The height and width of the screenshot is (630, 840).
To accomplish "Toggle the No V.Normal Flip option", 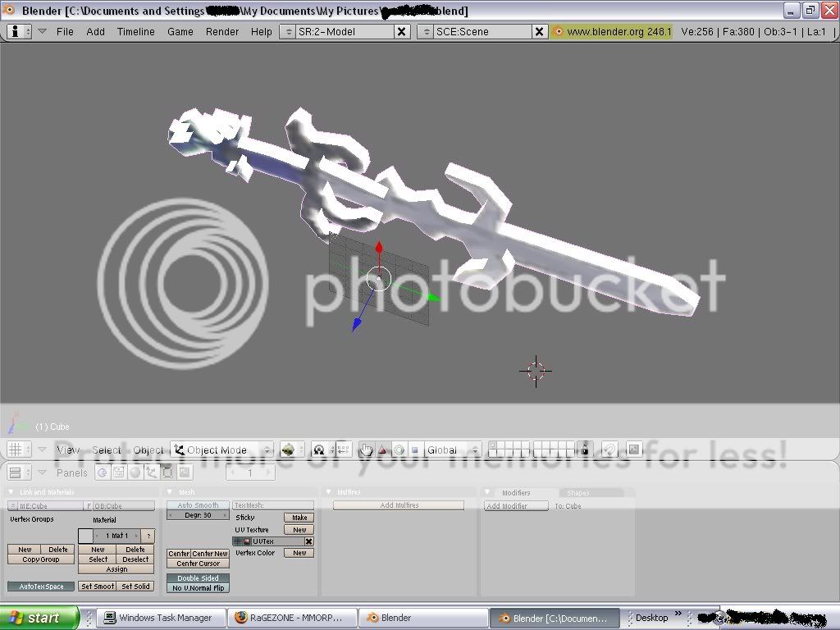I will (x=198, y=588).
